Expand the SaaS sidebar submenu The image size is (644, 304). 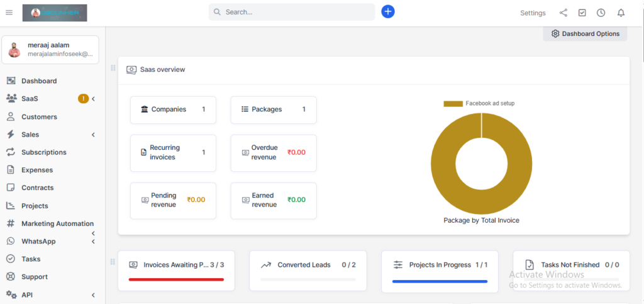(93, 99)
